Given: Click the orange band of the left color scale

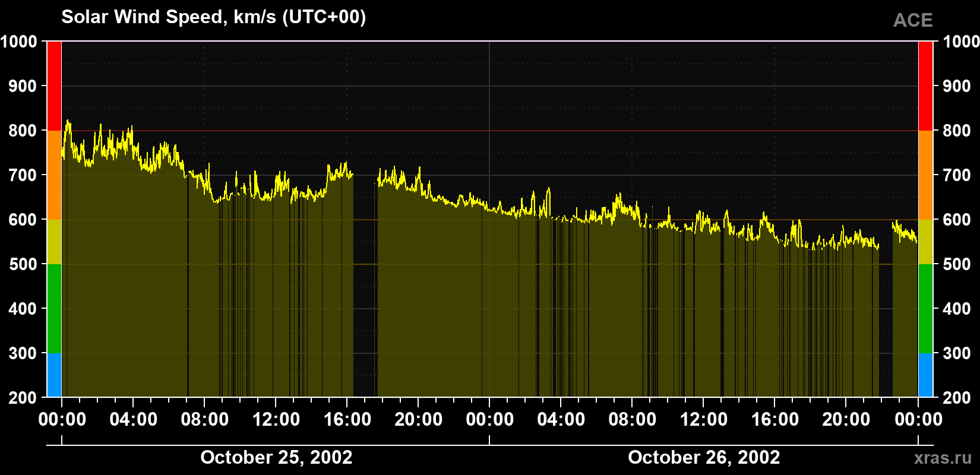Looking at the screenshot, I should tap(54, 175).
